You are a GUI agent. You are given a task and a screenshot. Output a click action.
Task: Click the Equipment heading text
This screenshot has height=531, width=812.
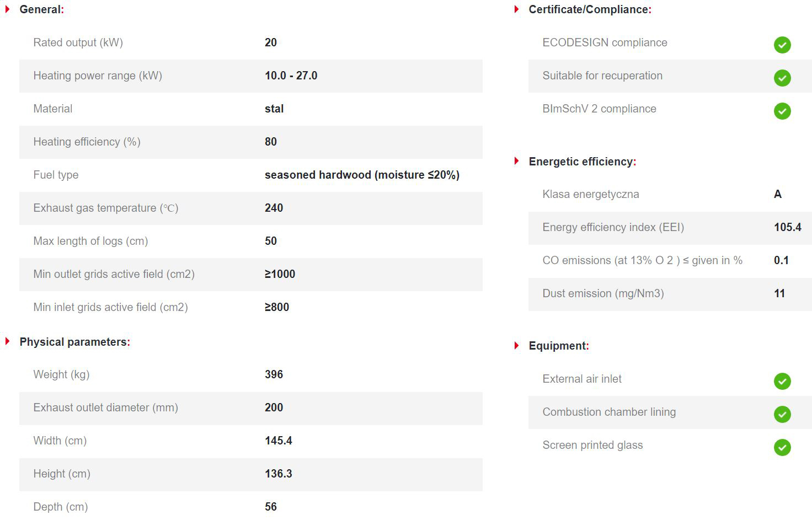pyautogui.click(x=558, y=346)
